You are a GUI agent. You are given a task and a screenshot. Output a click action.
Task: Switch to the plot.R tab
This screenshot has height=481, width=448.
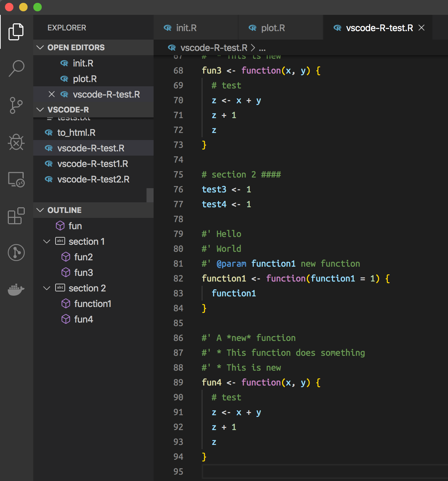click(x=281, y=28)
